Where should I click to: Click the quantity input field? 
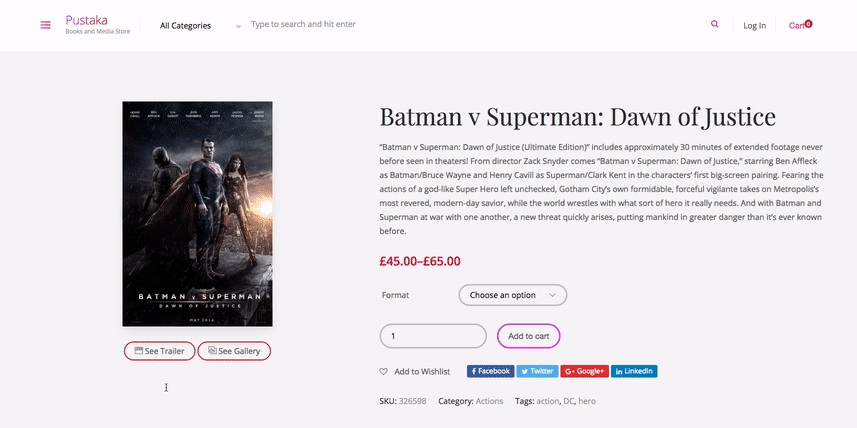pyautogui.click(x=433, y=336)
